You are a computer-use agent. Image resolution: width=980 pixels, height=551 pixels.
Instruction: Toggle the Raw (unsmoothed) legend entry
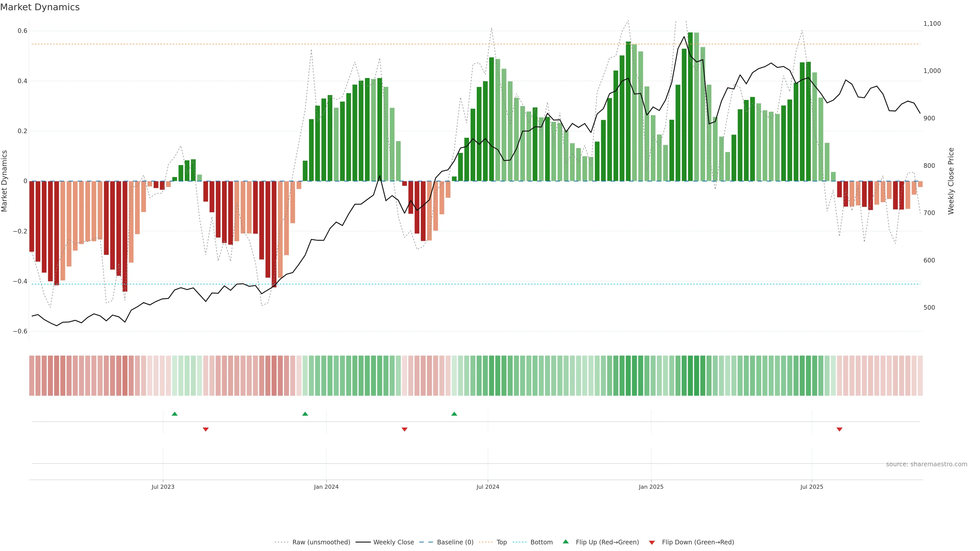(321, 542)
